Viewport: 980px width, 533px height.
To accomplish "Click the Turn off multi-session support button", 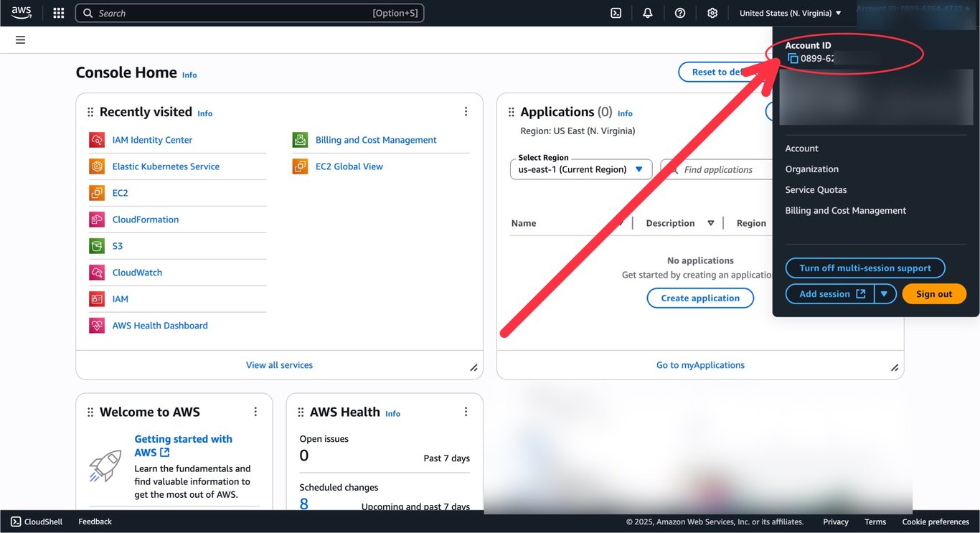I will (x=865, y=268).
